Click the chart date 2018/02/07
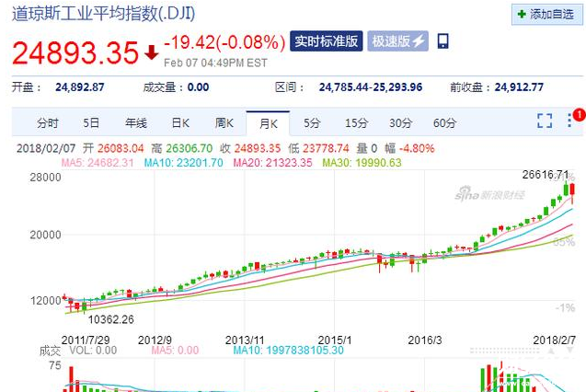Viewport: 586px width, 392px height. [x=46, y=148]
